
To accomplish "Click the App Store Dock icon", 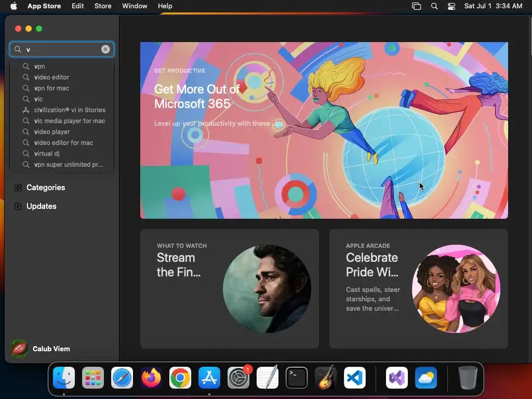I will pos(209,378).
